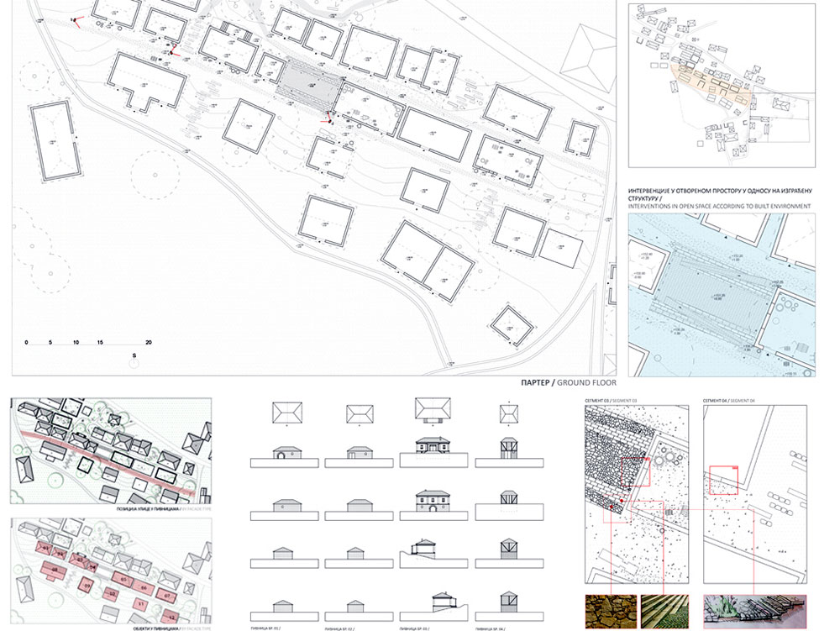
Task: Click the "ПИВНИЦА БР. 01" label
Action: tap(265, 628)
